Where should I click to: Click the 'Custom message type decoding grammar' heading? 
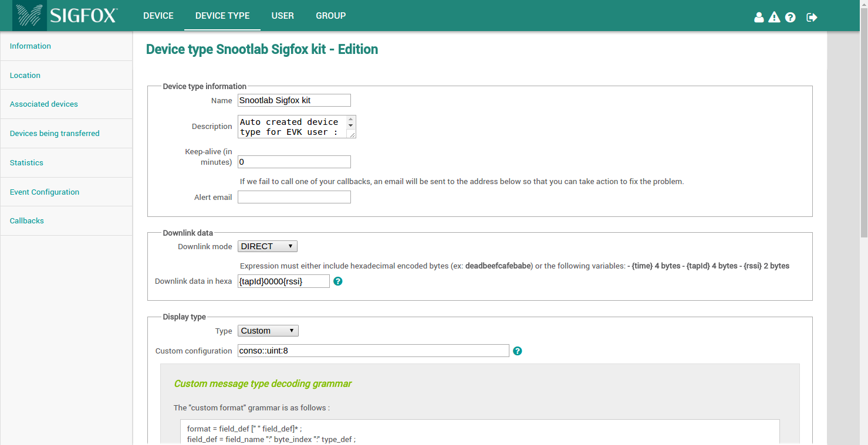(x=263, y=384)
